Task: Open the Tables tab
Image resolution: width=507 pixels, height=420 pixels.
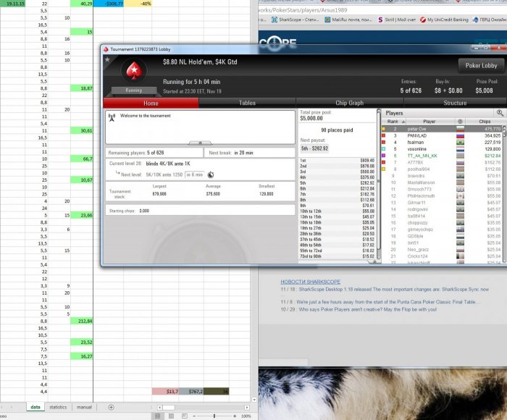Action: coord(247,103)
